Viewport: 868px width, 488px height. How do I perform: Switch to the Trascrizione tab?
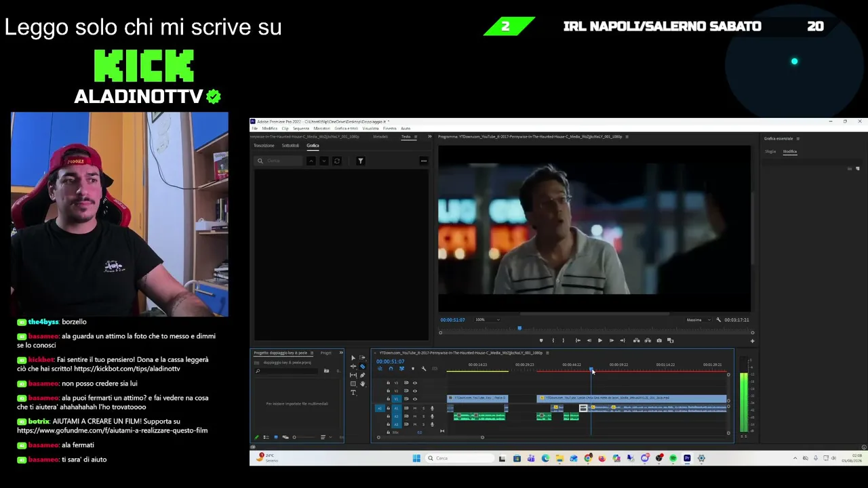264,146
